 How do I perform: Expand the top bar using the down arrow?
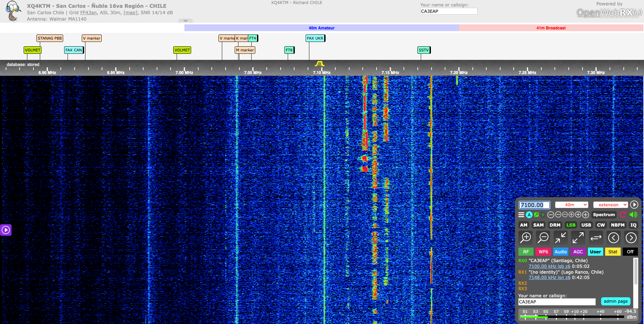click(185, 21)
